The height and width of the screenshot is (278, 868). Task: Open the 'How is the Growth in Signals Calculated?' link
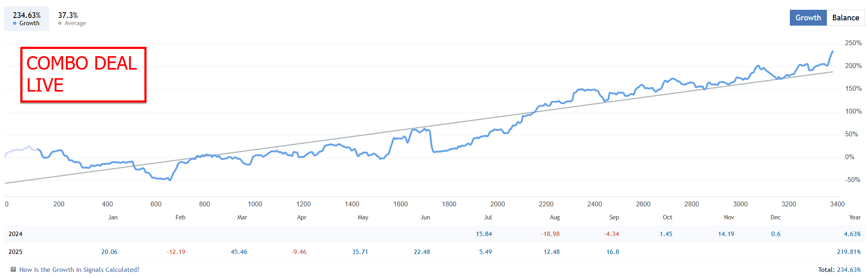[x=79, y=270]
